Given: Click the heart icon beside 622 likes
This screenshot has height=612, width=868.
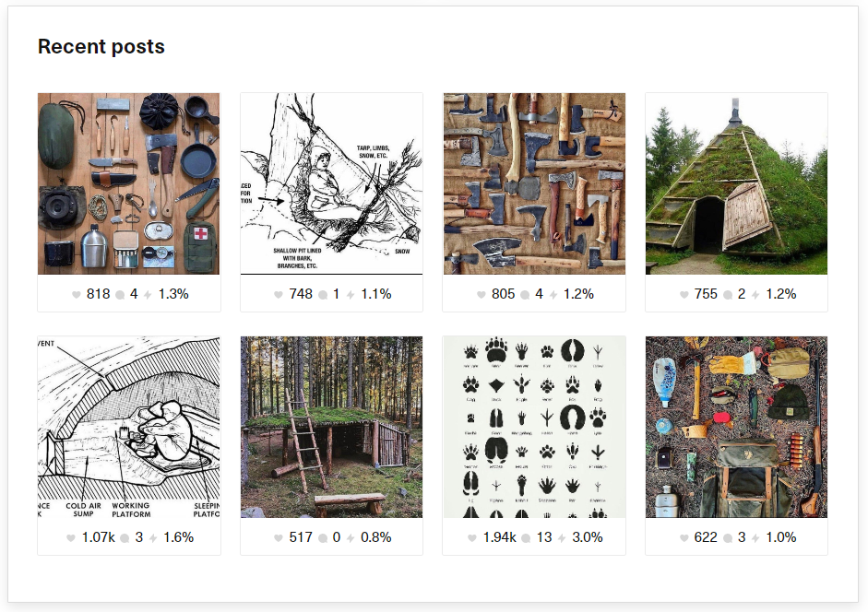Looking at the screenshot, I should click(x=684, y=538).
